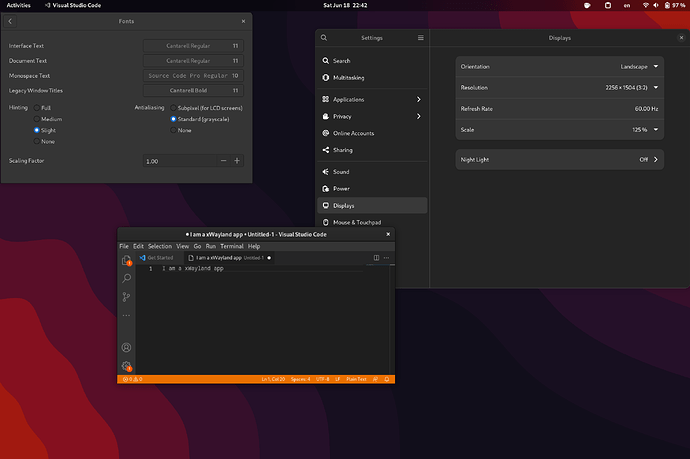Select Online Accounts in Settings sidebar

click(x=372, y=133)
